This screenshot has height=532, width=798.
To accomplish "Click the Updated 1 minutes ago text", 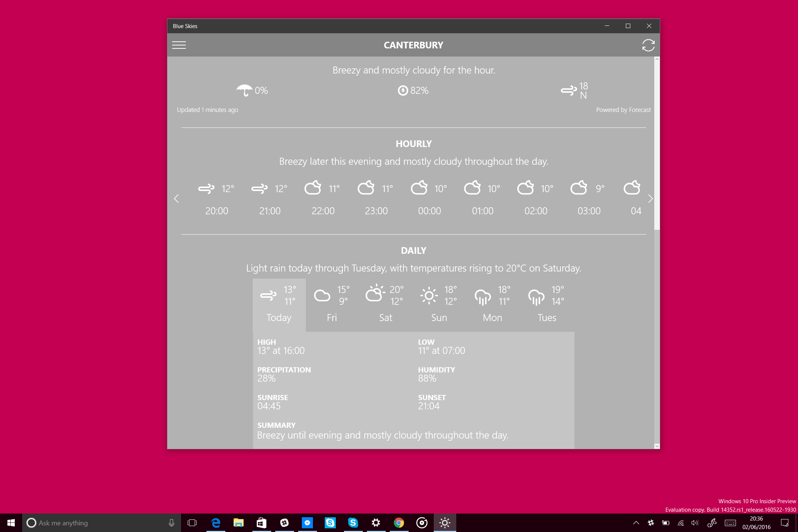I will (208, 110).
